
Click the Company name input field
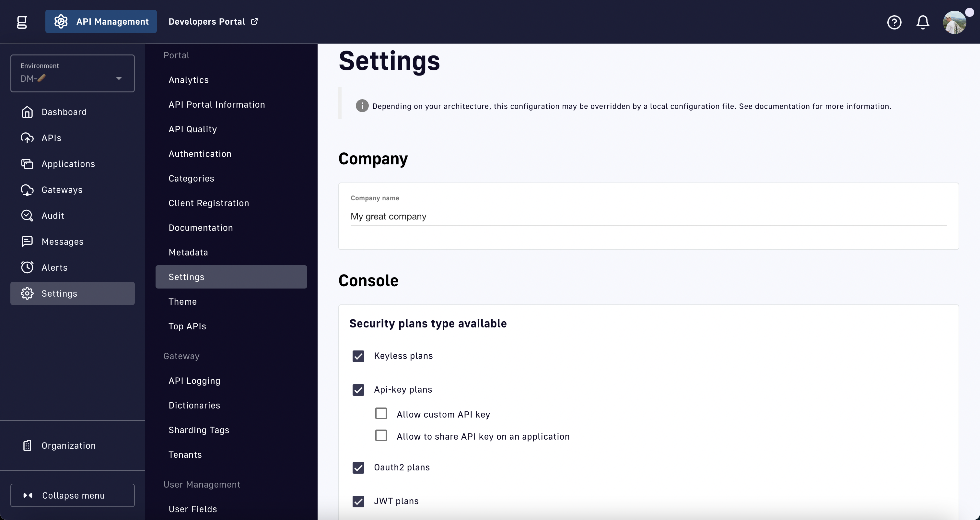[x=648, y=217]
